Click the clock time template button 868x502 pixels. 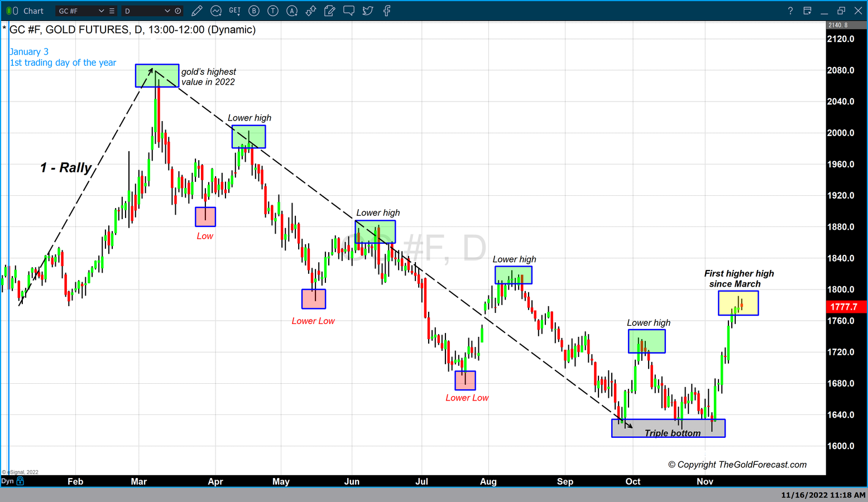point(178,11)
